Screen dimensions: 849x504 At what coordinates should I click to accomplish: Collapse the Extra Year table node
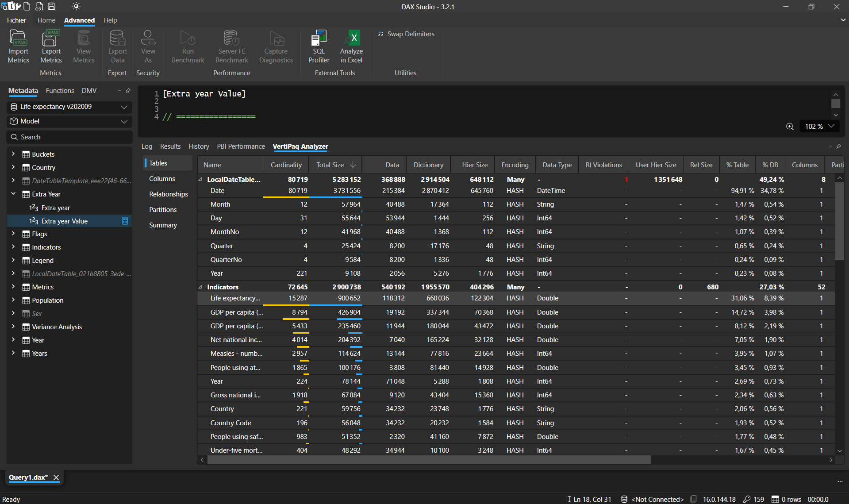click(13, 194)
